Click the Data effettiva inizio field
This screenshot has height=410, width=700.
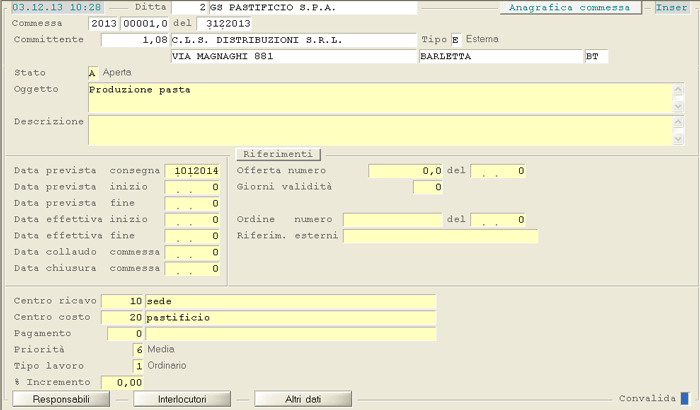[192, 220]
